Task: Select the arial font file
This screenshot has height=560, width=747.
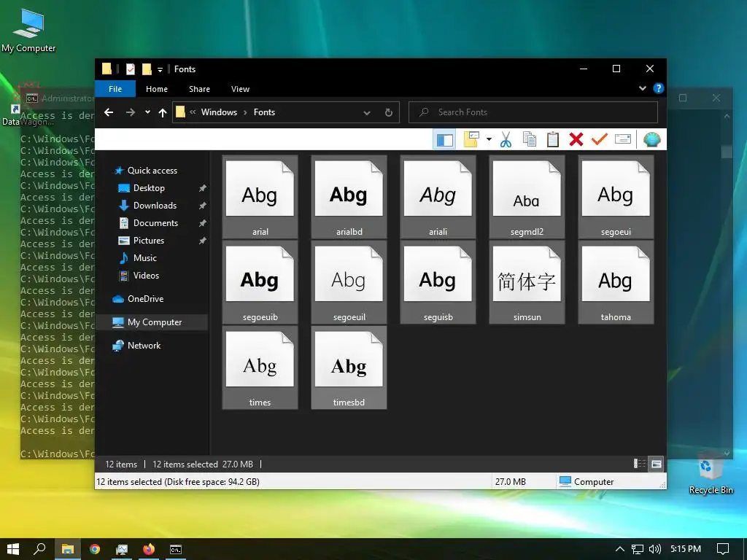Action: [260, 197]
